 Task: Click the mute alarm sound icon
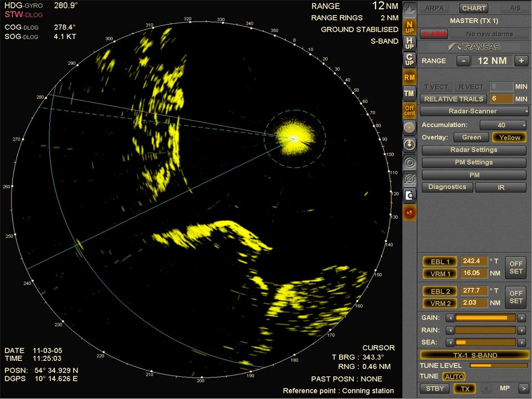(410, 213)
